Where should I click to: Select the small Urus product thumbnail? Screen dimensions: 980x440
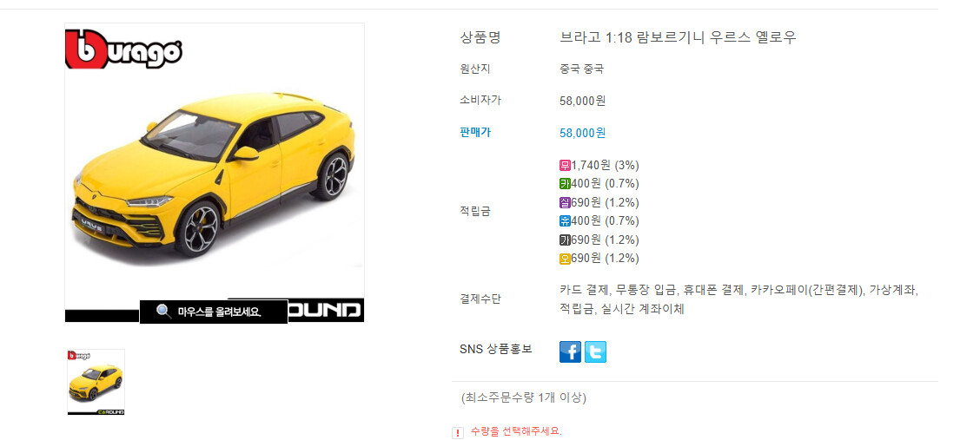(x=96, y=382)
